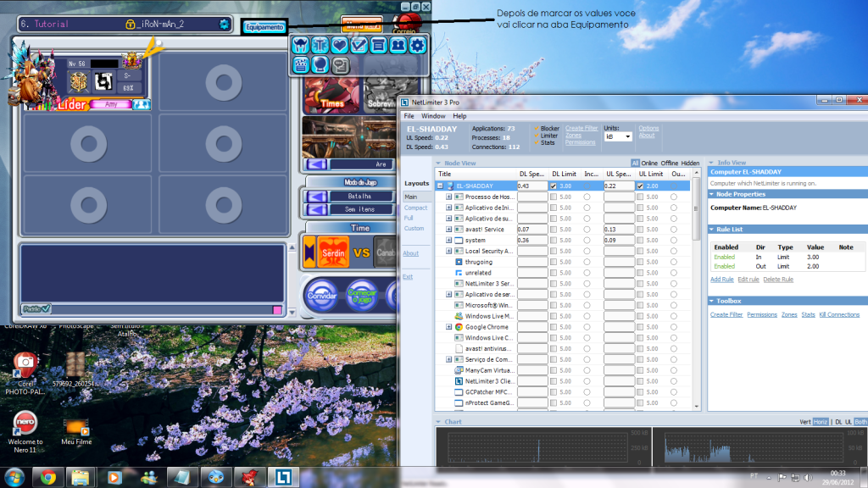Image resolution: width=868 pixels, height=488 pixels.
Task: Select the clapperboard icon on the game toolbar
Action: [301, 65]
